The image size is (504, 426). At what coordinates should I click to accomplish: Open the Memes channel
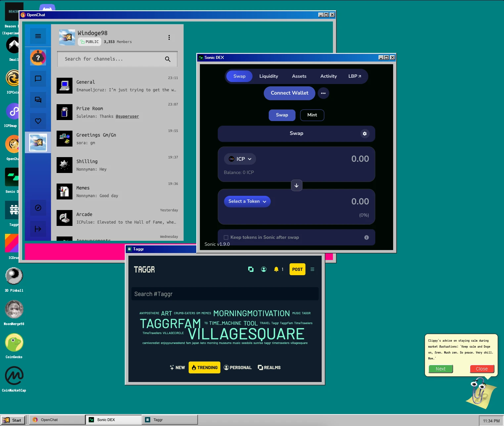[117, 192]
